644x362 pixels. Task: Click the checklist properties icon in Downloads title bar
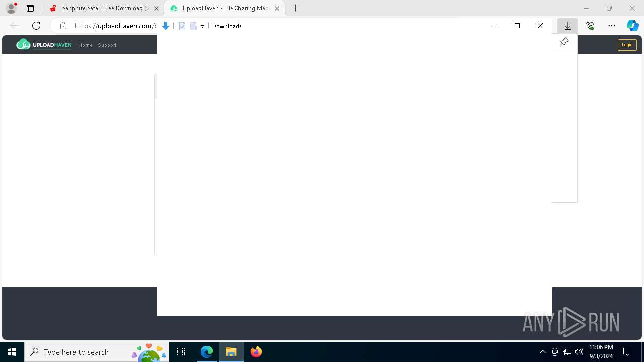pyautogui.click(x=182, y=26)
